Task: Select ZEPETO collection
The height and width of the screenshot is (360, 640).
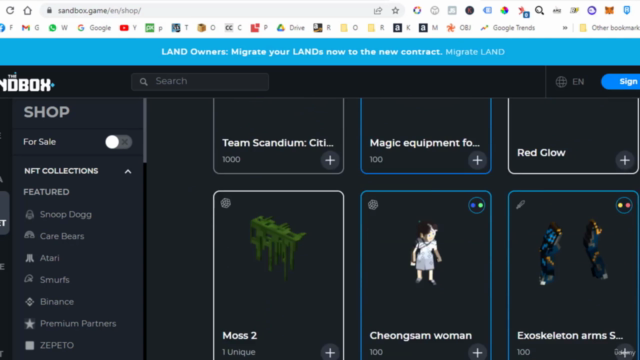Action: [x=49, y=345]
